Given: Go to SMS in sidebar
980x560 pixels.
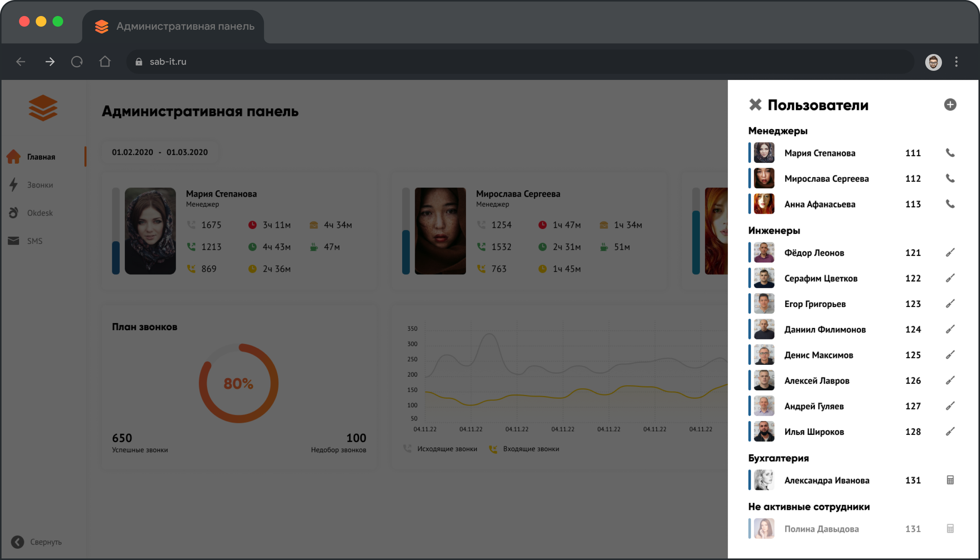Looking at the screenshot, I should pyautogui.click(x=34, y=241).
